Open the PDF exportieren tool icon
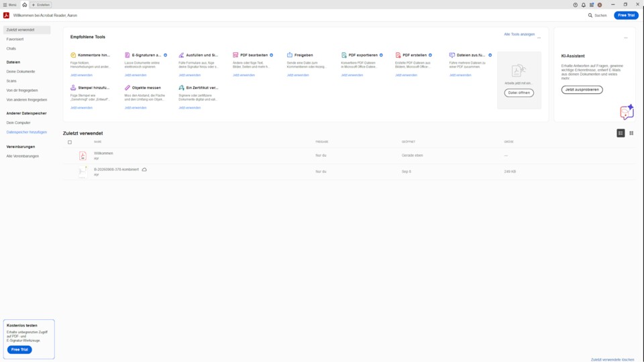 pyautogui.click(x=343, y=55)
